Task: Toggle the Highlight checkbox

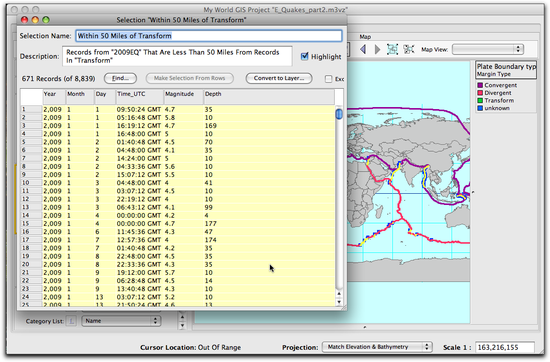Action: pos(304,56)
